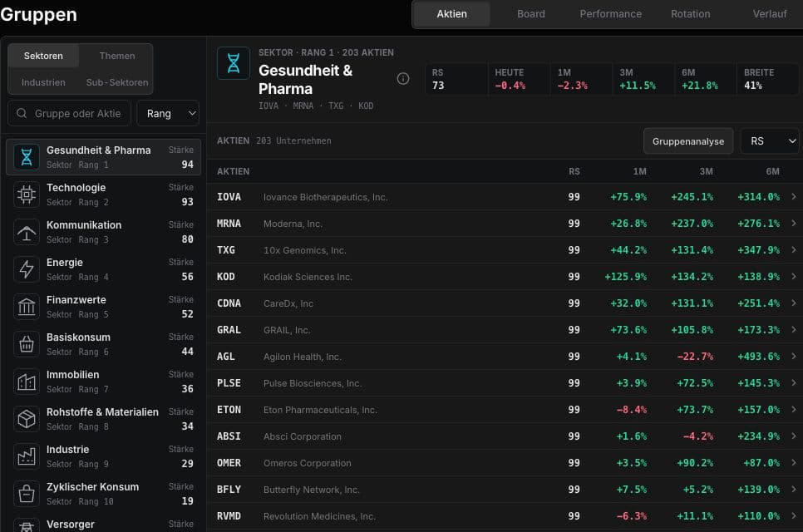This screenshot has width=803, height=532.
Task: Sort by the RS column header
Action: (x=574, y=171)
